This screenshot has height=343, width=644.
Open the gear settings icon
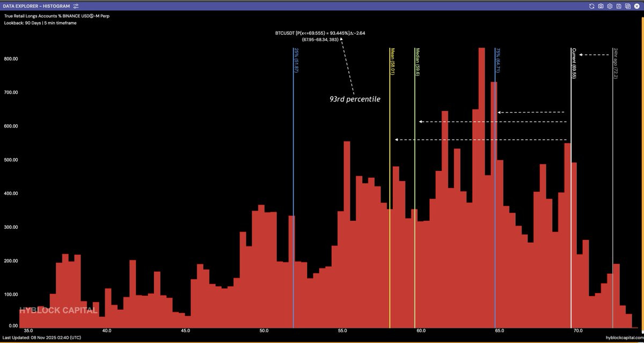[610, 5]
